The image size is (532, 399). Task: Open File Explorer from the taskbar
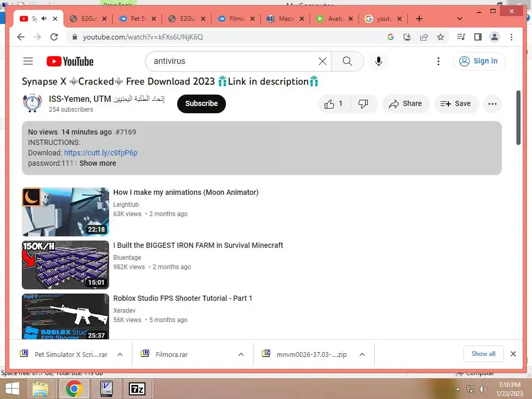click(41, 389)
